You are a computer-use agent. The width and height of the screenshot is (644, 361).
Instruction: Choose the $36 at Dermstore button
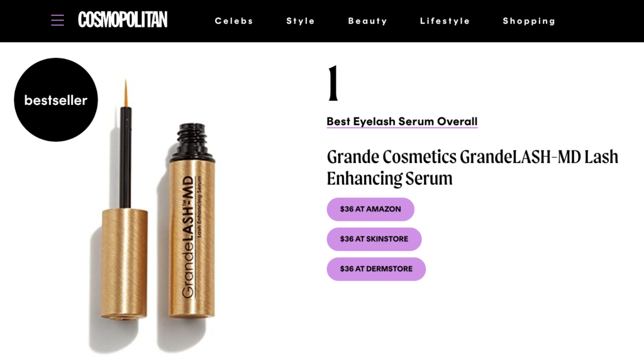(376, 269)
